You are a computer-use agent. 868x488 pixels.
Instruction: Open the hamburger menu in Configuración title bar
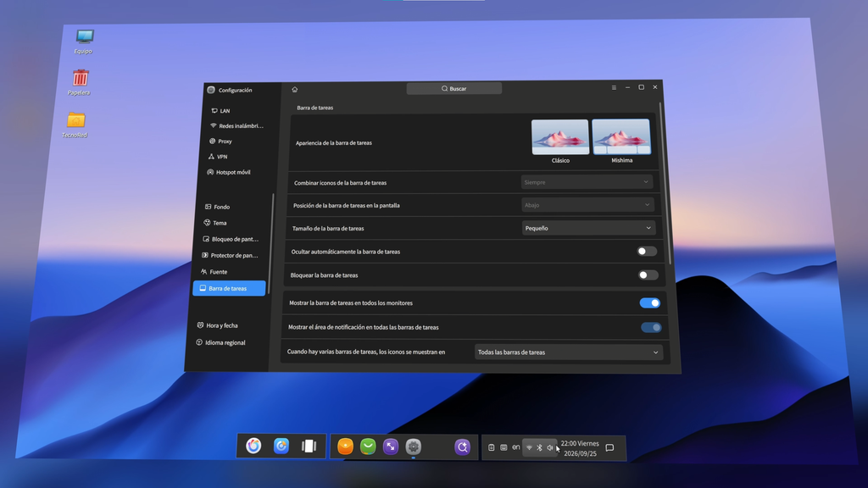(x=614, y=87)
